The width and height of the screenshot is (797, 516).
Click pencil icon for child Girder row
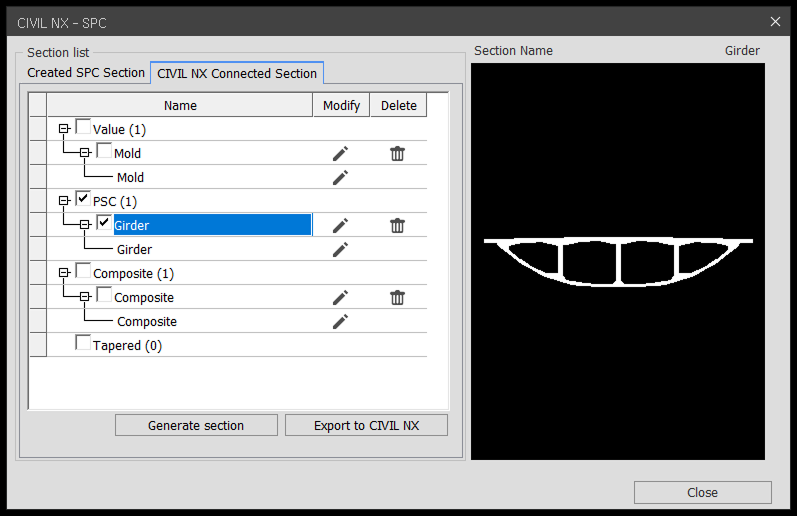(x=341, y=249)
